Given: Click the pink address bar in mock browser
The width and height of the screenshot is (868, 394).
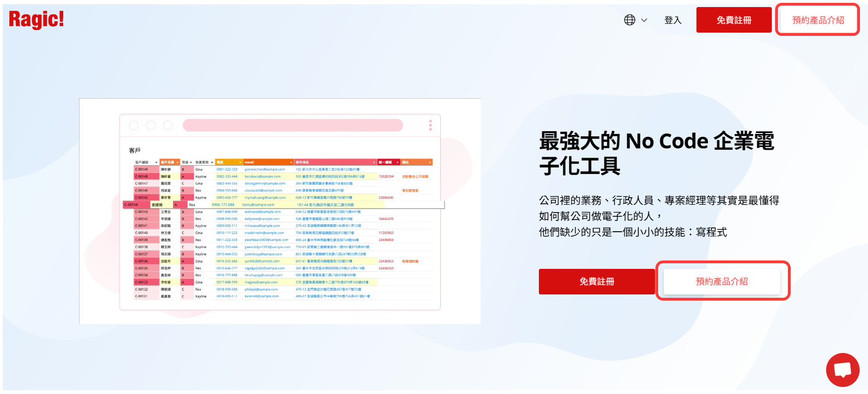Looking at the screenshot, I should pyautogui.click(x=292, y=125).
